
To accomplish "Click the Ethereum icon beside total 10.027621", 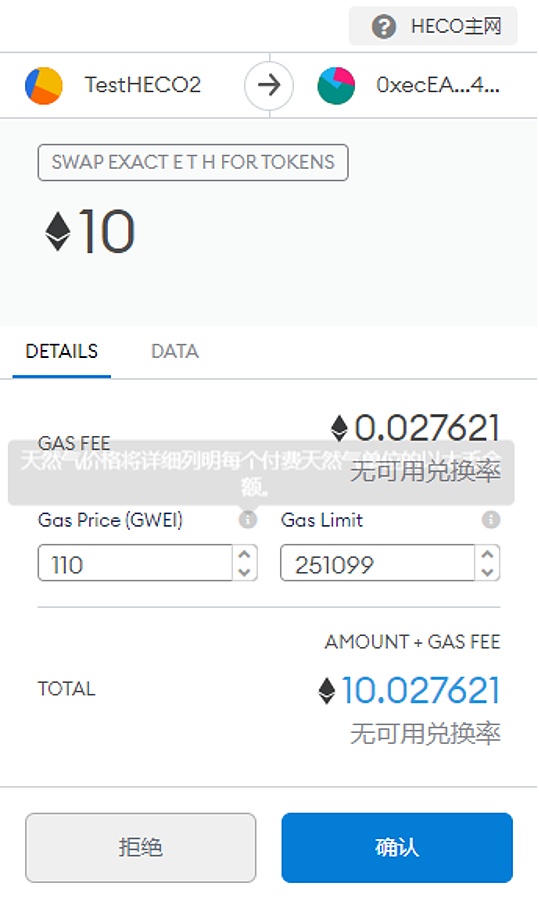I will (327, 690).
